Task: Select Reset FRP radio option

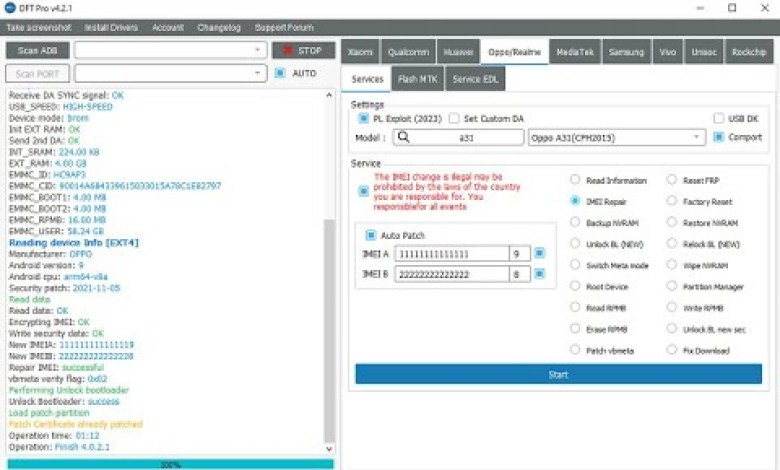Action: [672, 180]
